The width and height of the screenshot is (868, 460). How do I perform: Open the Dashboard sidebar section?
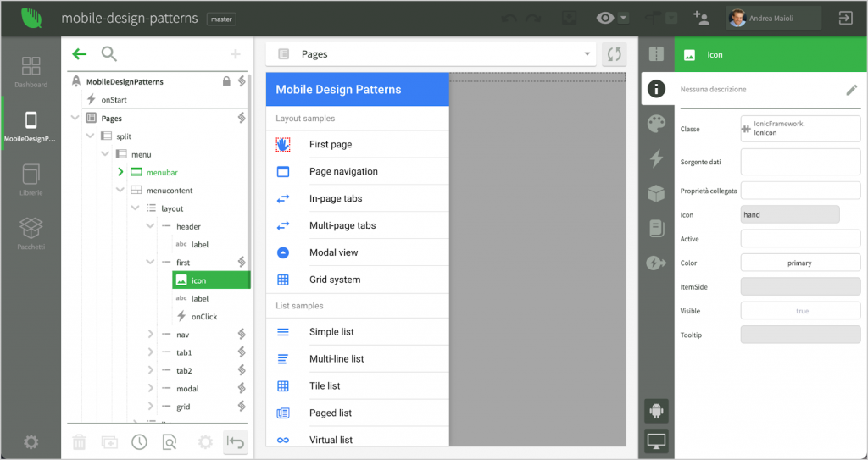(x=31, y=72)
